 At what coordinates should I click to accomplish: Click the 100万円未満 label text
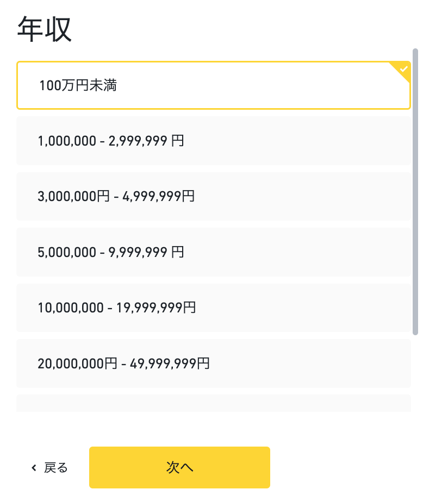(78, 85)
